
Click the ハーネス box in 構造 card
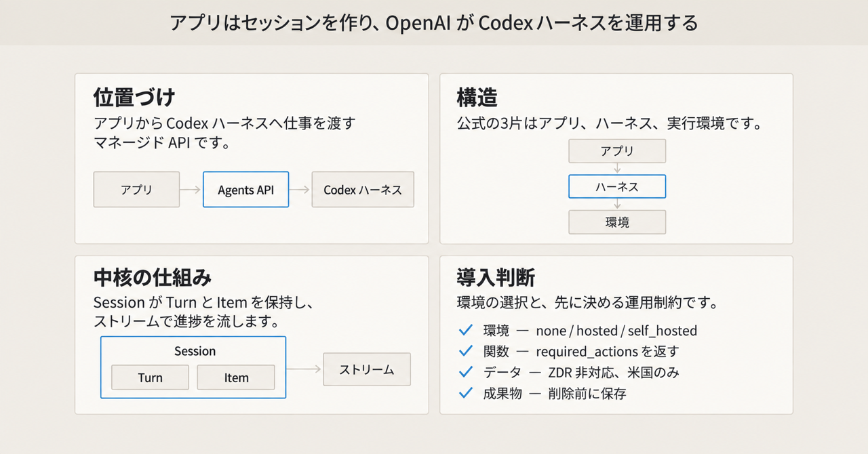[x=617, y=186]
